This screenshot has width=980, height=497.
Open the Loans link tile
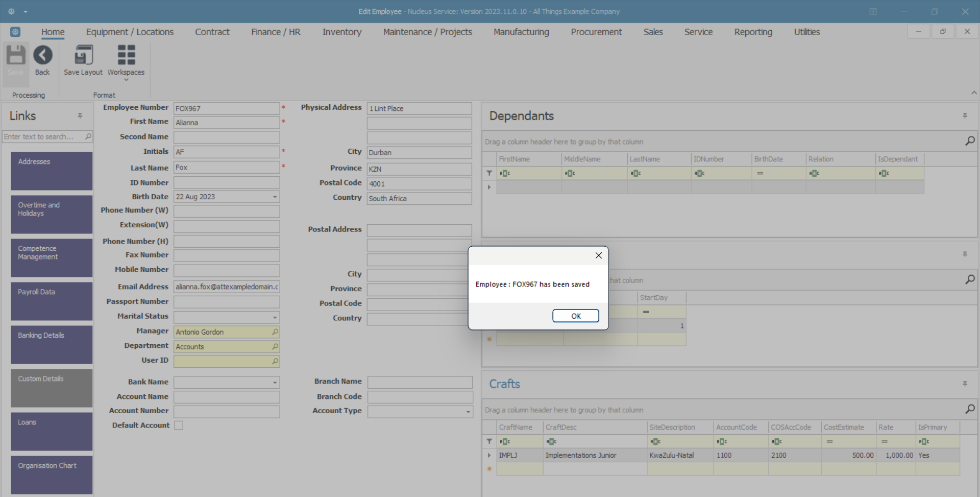click(52, 432)
